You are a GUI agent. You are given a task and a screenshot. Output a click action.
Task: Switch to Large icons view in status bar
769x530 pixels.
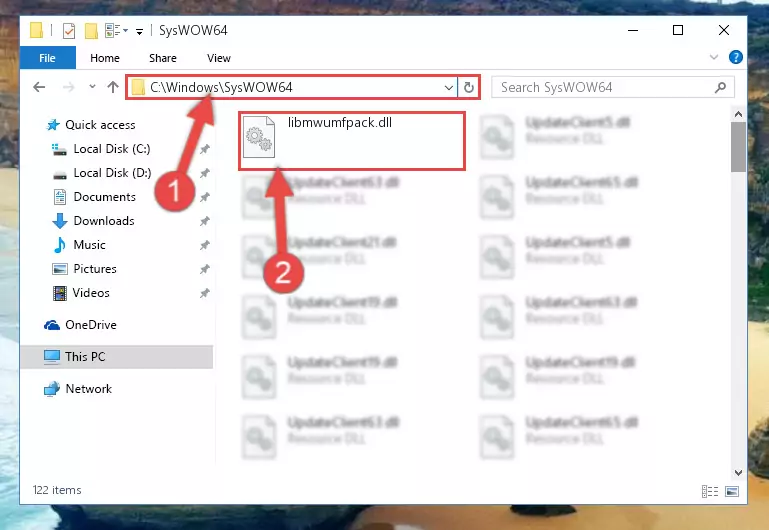pyautogui.click(x=732, y=491)
